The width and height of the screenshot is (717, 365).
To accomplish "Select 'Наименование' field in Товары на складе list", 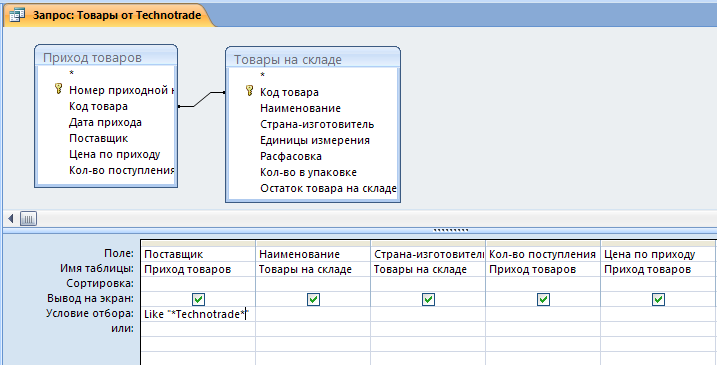I will pos(300,108).
